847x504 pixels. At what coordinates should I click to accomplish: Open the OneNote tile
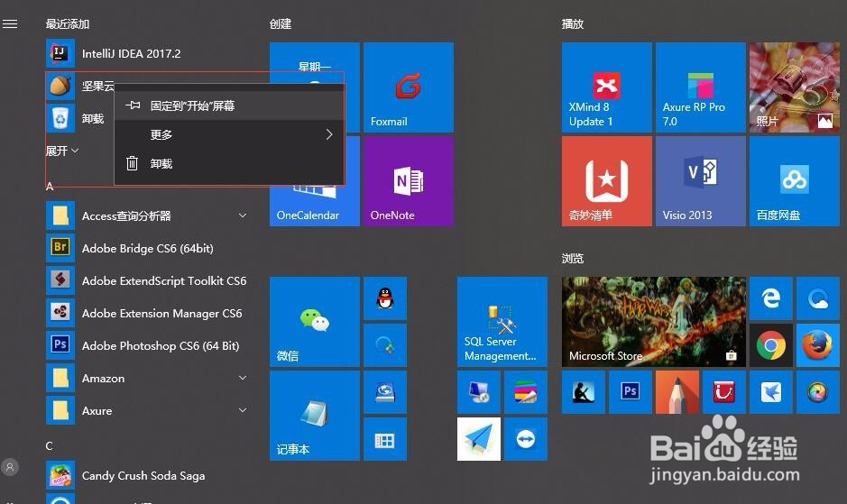coord(409,181)
